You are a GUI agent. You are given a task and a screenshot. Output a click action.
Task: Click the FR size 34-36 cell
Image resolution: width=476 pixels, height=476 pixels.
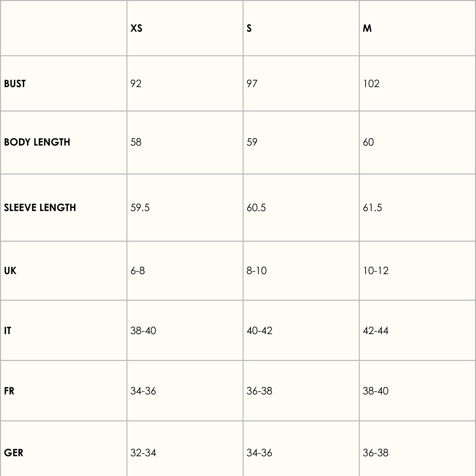click(143, 391)
